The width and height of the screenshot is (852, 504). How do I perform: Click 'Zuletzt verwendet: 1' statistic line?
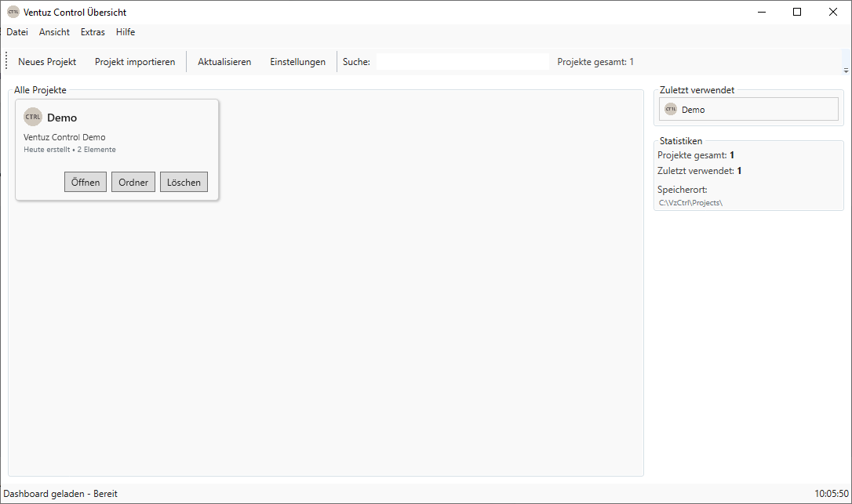[x=700, y=171]
